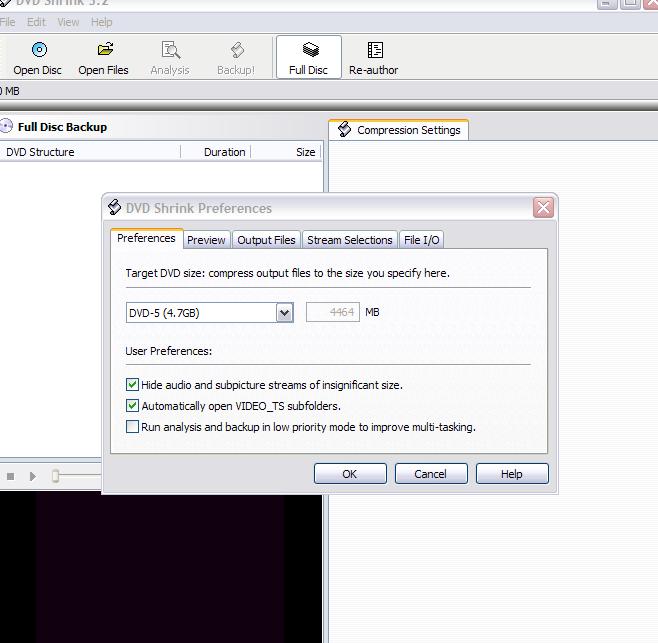Stop preview playback
Screen dimensions: 658x643
(10, 476)
